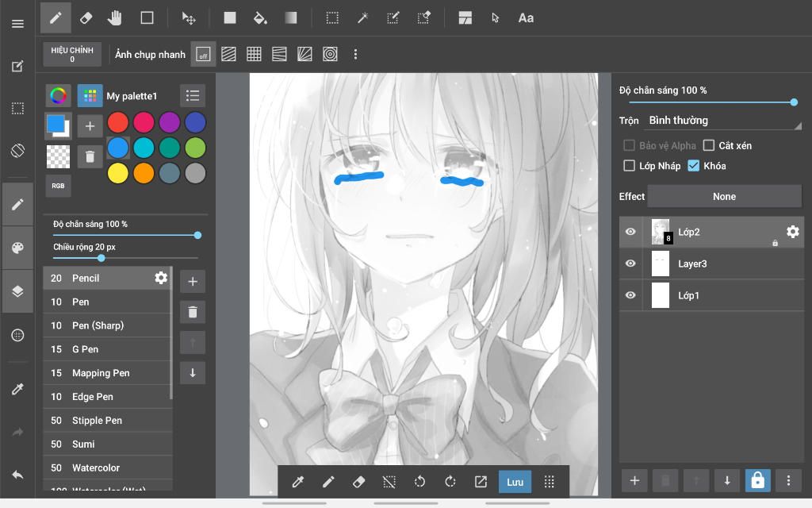The image size is (812, 508).
Task: Activate the hand pan tool
Action: [x=115, y=18]
